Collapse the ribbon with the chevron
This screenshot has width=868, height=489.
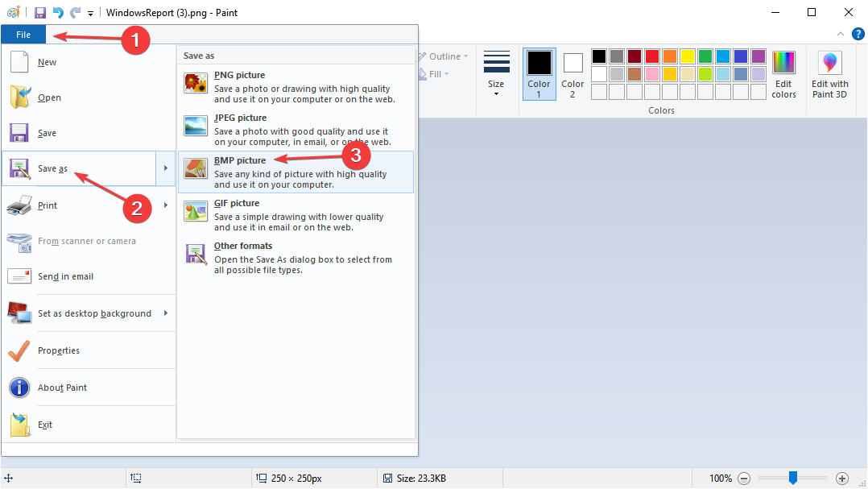pos(841,35)
